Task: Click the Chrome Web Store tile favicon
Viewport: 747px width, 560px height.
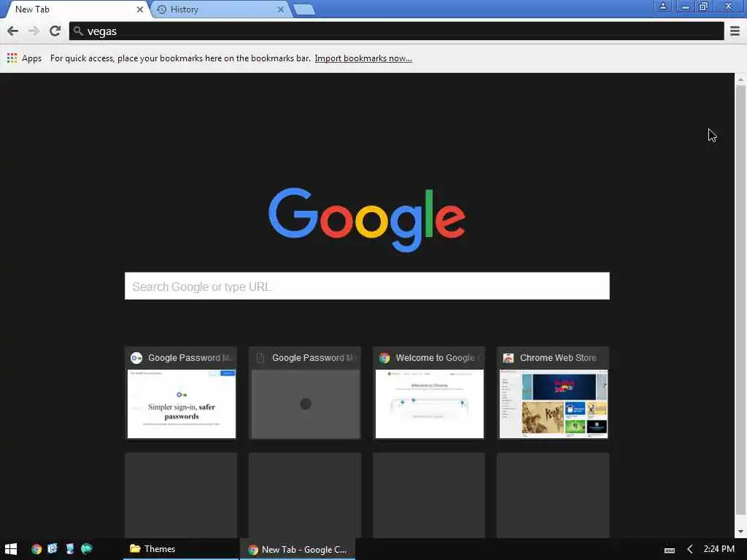Action: 508,358
